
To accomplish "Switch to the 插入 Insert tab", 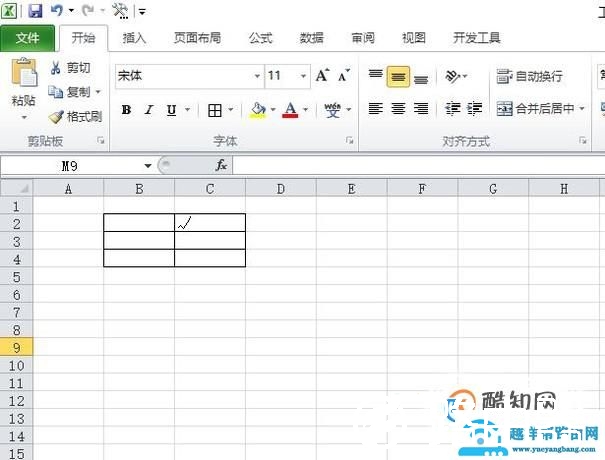I will pyautogui.click(x=134, y=38).
